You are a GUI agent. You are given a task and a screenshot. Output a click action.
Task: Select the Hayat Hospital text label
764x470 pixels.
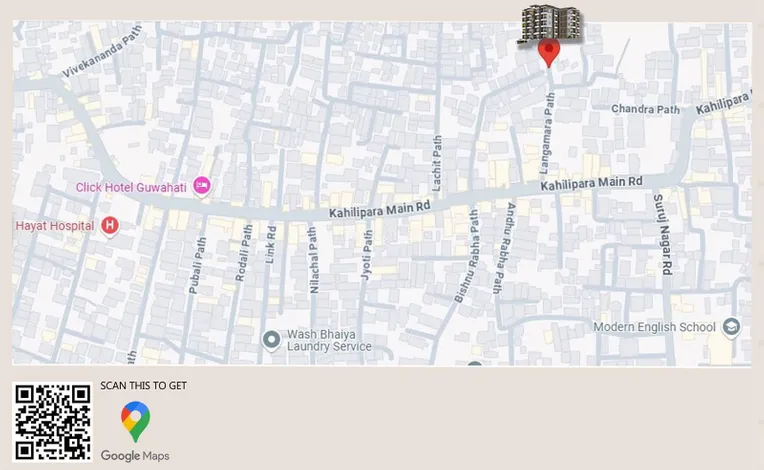point(55,226)
